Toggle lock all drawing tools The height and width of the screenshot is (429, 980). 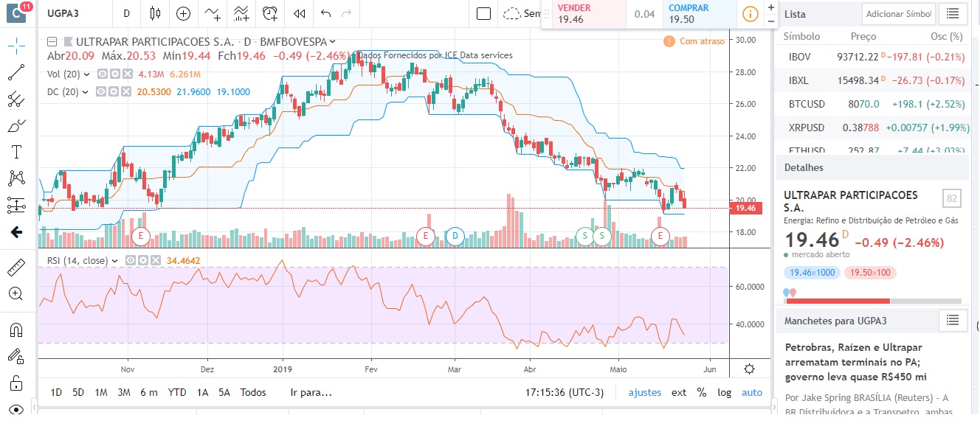[x=16, y=383]
